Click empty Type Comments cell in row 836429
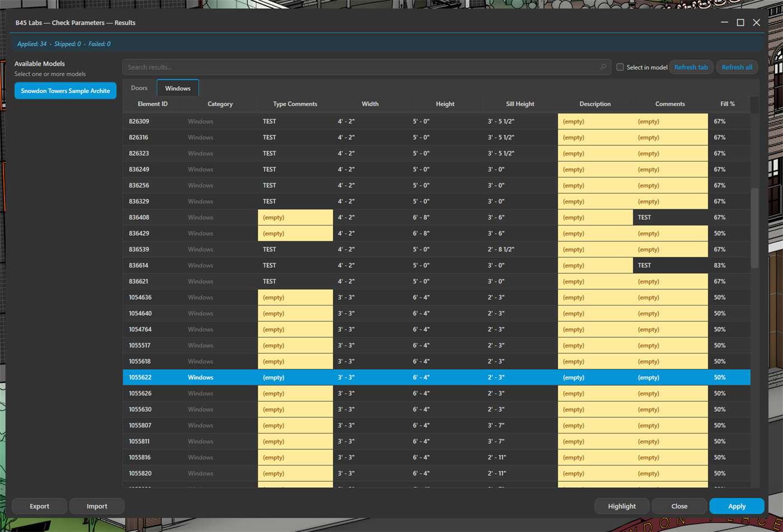Screen dimensions: 783x532 coord(295,233)
